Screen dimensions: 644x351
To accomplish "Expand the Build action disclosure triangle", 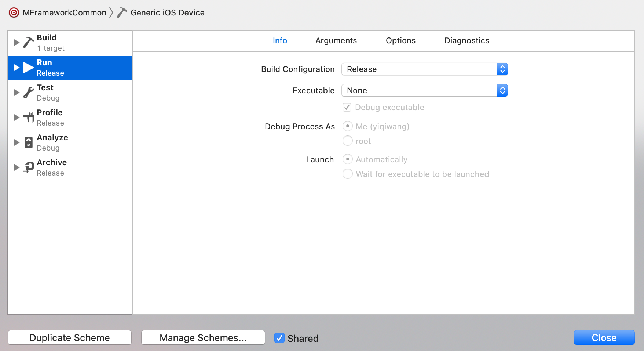I will pyautogui.click(x=17, y=43).
